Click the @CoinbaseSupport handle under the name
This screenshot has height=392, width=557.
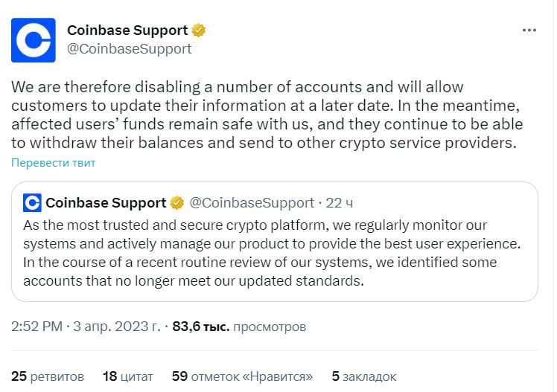tap(130, 49)
